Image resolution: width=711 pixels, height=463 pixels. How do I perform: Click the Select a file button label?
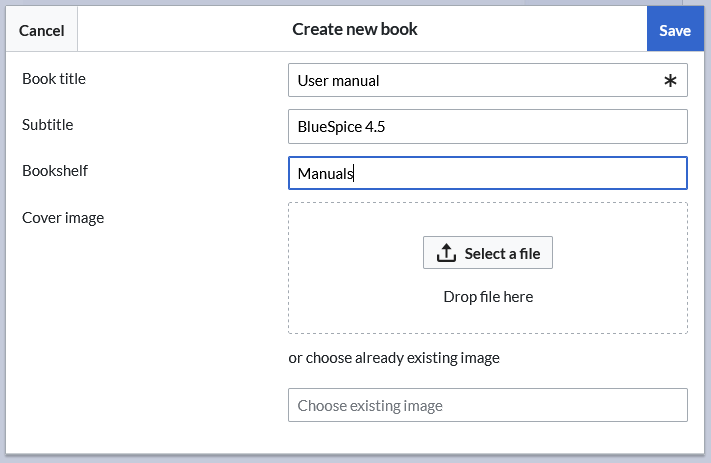502,253
